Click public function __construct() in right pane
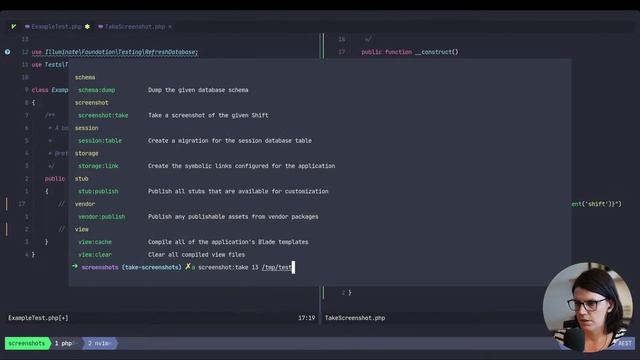This screenshot has height=360, width=640. click(410, 52)
